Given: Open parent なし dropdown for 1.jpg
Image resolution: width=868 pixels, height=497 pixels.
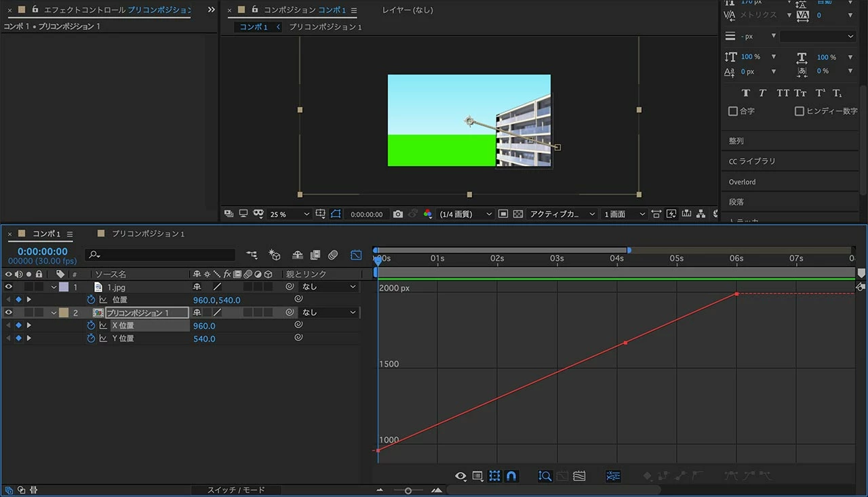Looking at the screenshot, I should click(328, 287).
